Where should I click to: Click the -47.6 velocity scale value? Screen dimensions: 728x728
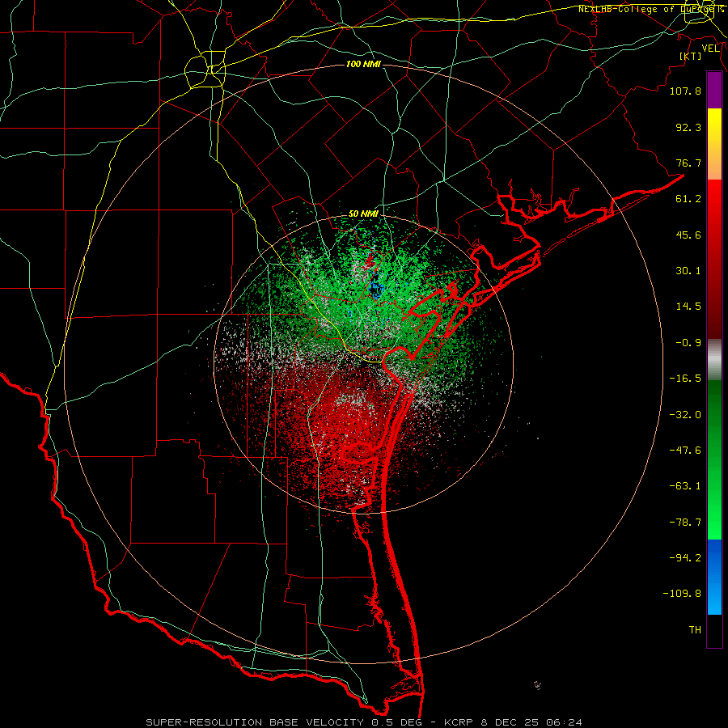(685, 451)
